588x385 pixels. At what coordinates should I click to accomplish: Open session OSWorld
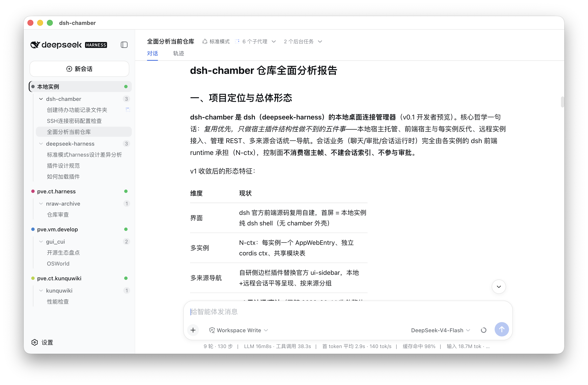(x=84, y=264)
